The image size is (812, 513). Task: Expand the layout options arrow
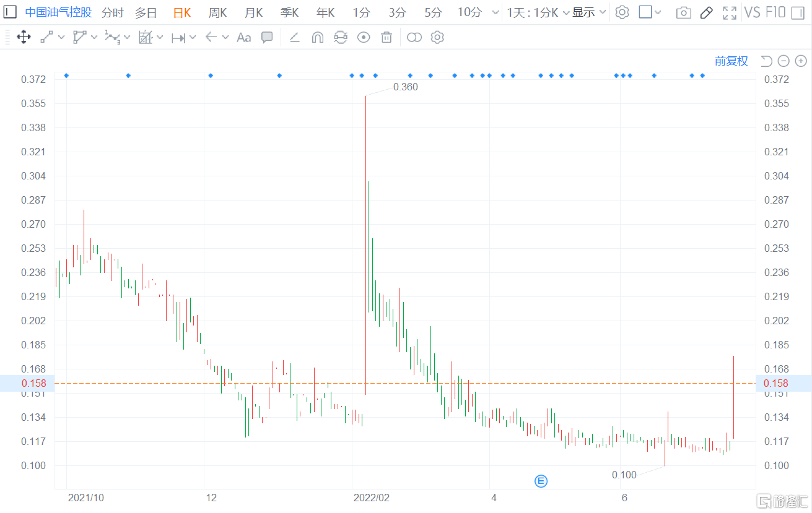[658, 12]
